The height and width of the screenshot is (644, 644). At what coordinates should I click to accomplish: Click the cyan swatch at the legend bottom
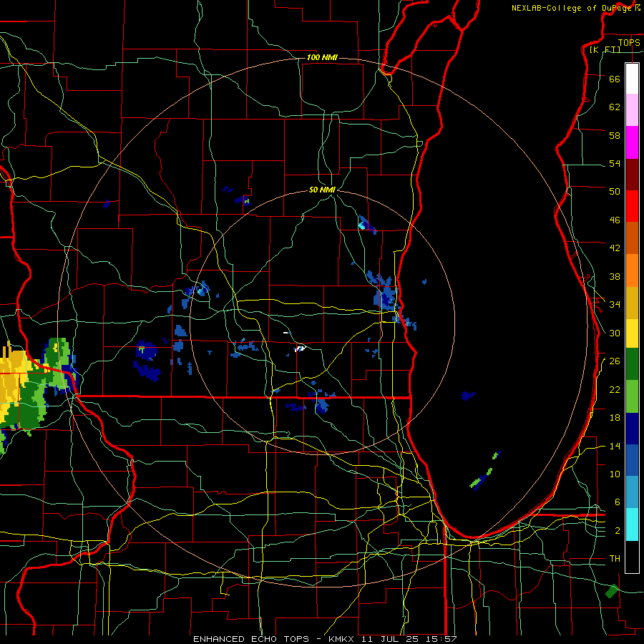point(632,525)
